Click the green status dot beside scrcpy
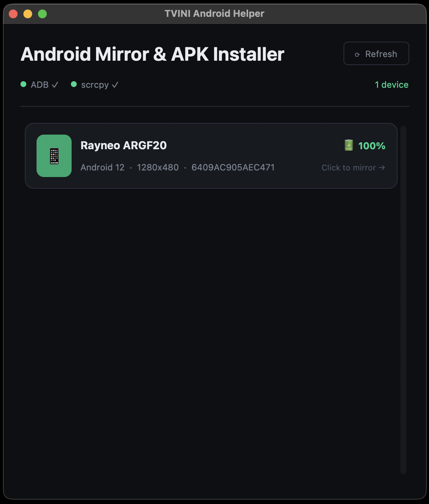Image resolution: width=429 pixels, height=504 pixels. [74, 84]
